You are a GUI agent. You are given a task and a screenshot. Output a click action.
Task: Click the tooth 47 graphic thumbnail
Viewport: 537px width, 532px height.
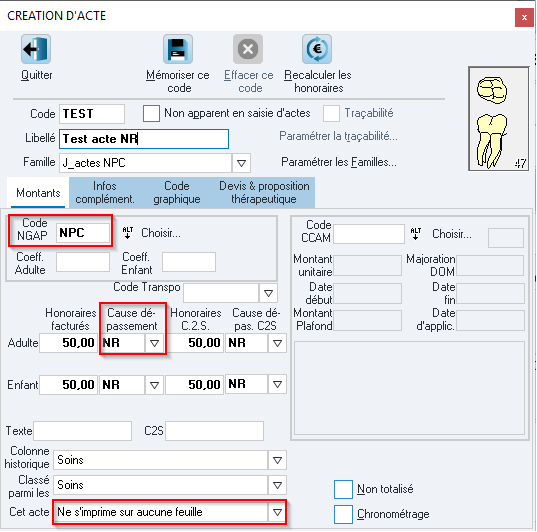tap(499, 119)
